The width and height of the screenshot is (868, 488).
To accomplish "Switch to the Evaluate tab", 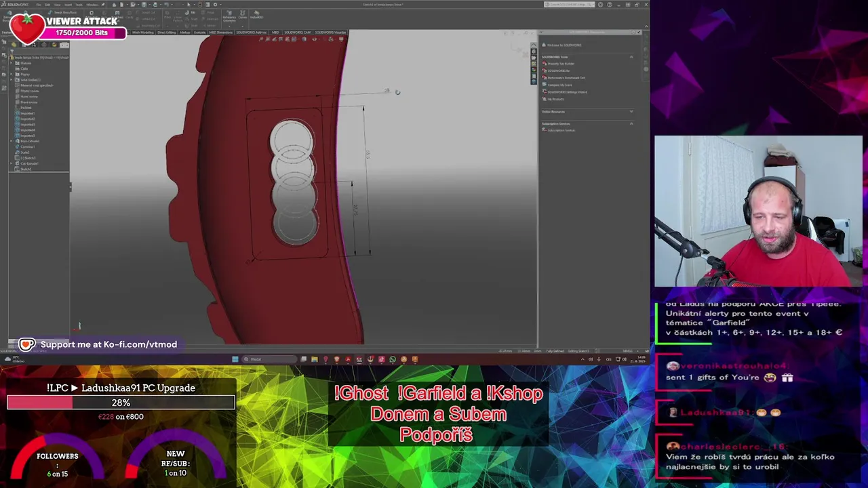I will (200, 33).
